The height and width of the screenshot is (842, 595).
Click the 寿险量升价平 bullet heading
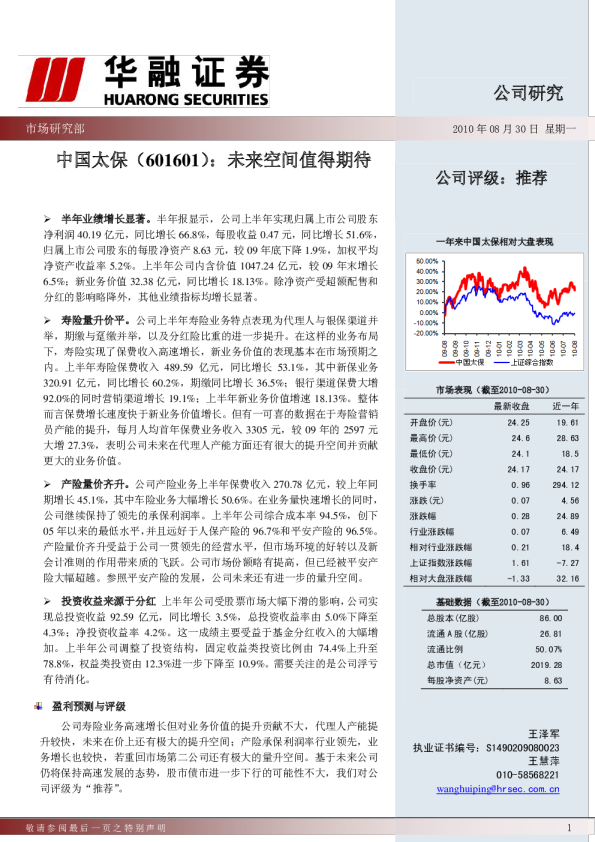(x=96, y=321)
